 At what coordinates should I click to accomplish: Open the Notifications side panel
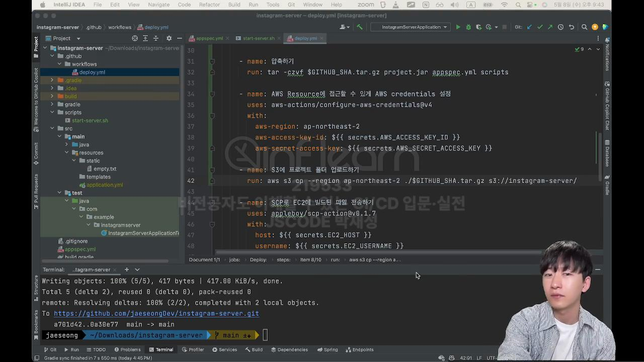[x=607, y=54]
